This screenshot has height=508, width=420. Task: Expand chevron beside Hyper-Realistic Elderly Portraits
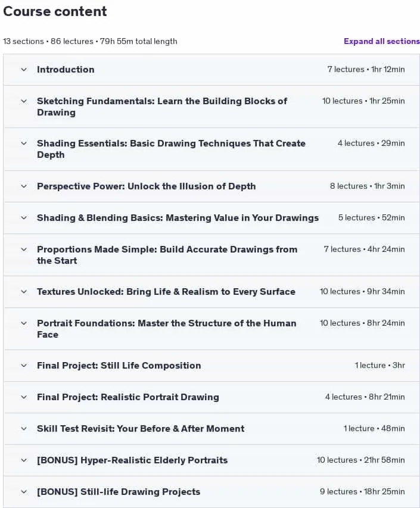point(24,460)
